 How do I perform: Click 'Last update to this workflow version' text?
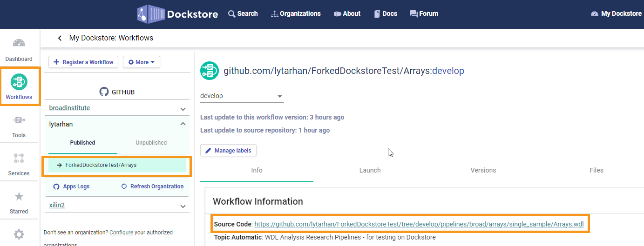(x=272, y=117)
